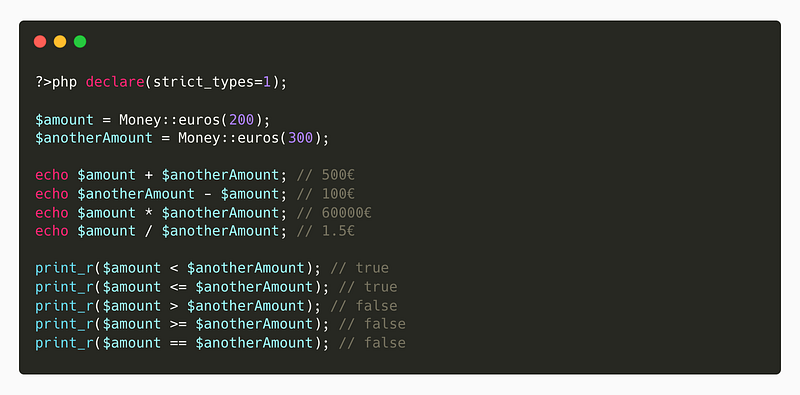This screenshot has height=395, width=800.
Task: Click the 500€ comment
Action: point(326,175)
